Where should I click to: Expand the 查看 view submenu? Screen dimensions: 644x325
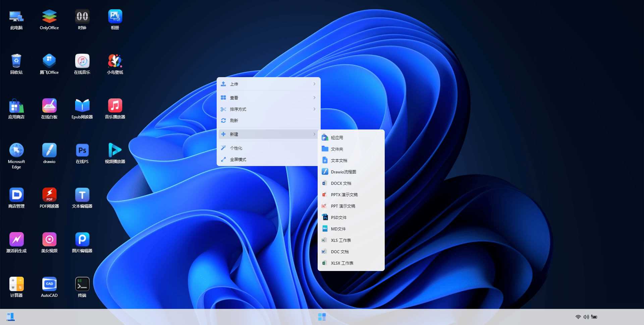pos(268,98)
